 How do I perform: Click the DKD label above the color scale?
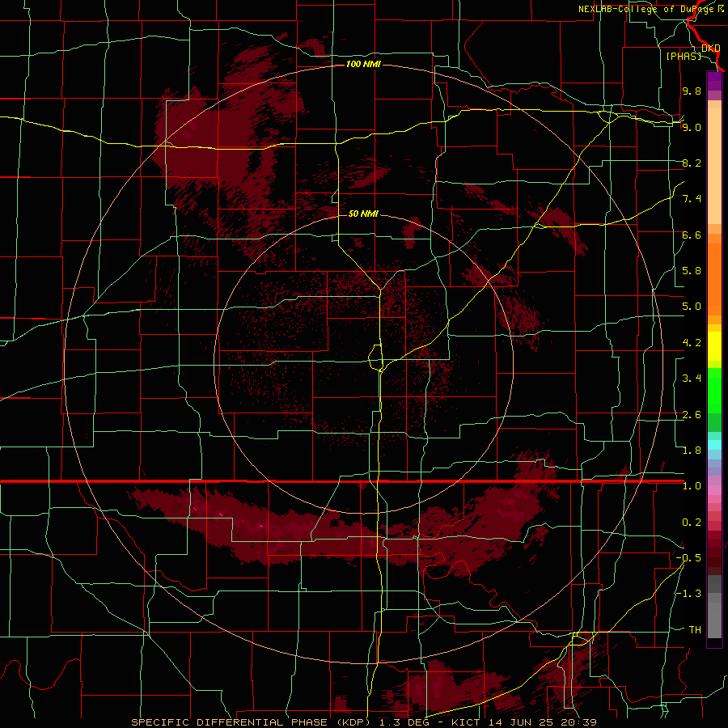pos(711,48)
